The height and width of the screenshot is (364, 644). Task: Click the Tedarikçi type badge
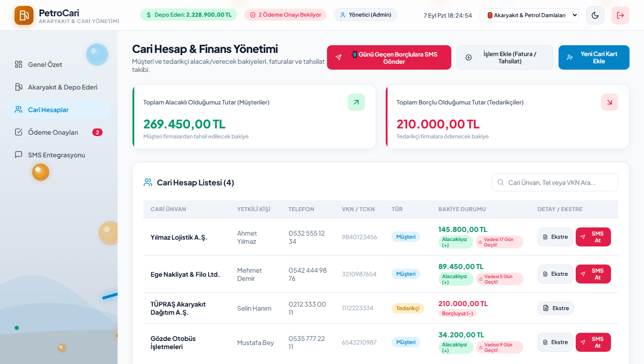point(407,308)
